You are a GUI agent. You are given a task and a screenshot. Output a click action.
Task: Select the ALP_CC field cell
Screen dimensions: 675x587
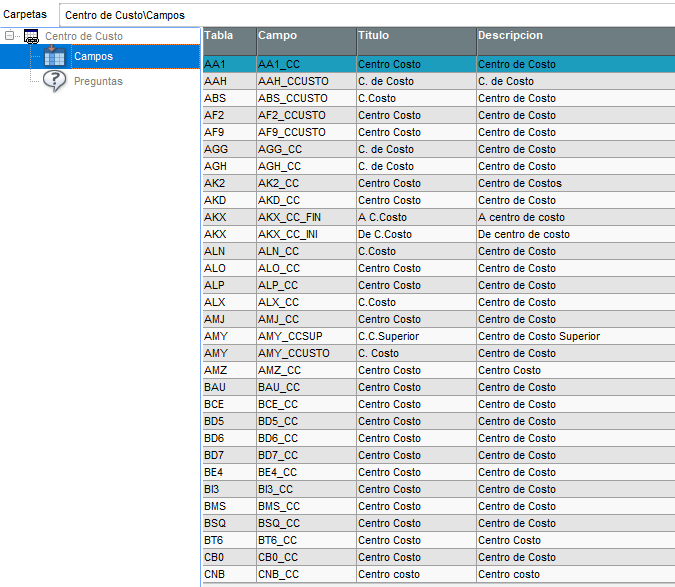(x=307, y=285)
